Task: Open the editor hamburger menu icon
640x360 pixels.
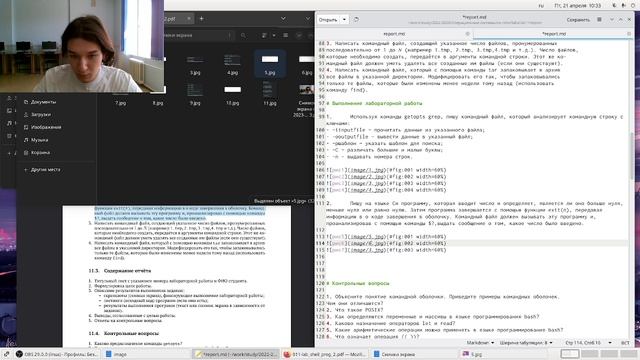Action: [x=599, y=20]
